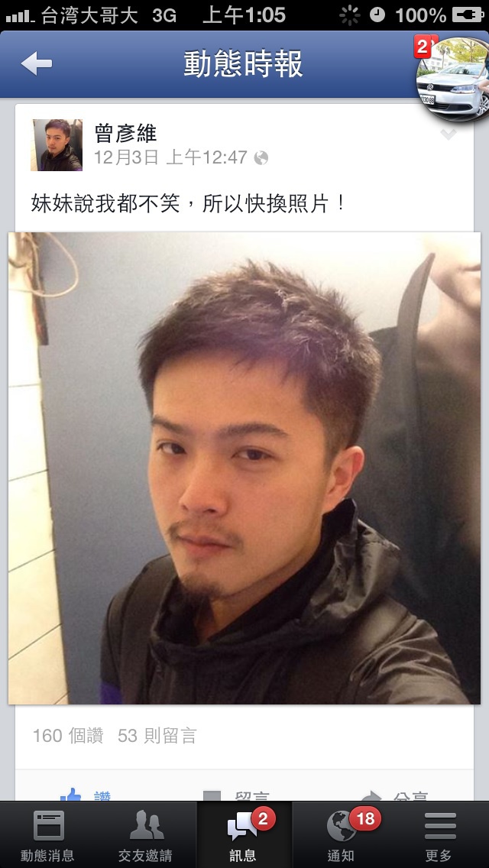
Task: View the 53 則留言 comments count
Action: tap(157, 736)
